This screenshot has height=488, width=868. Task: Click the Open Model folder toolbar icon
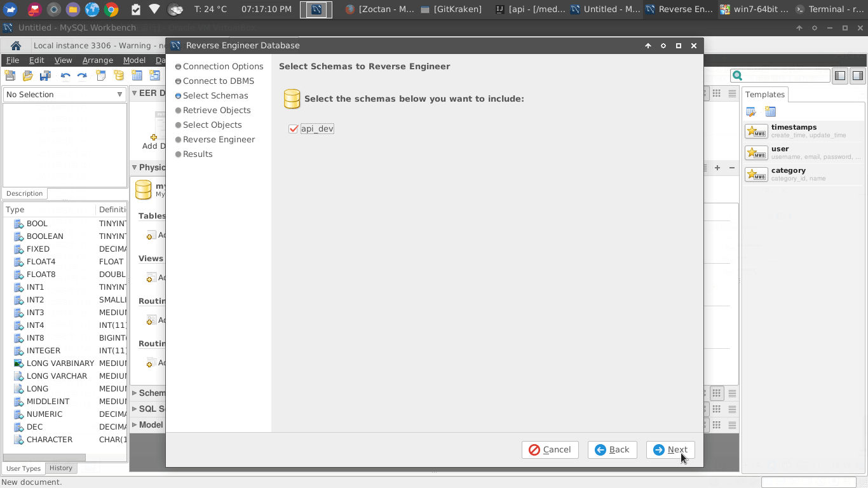(x=27, y=76)
